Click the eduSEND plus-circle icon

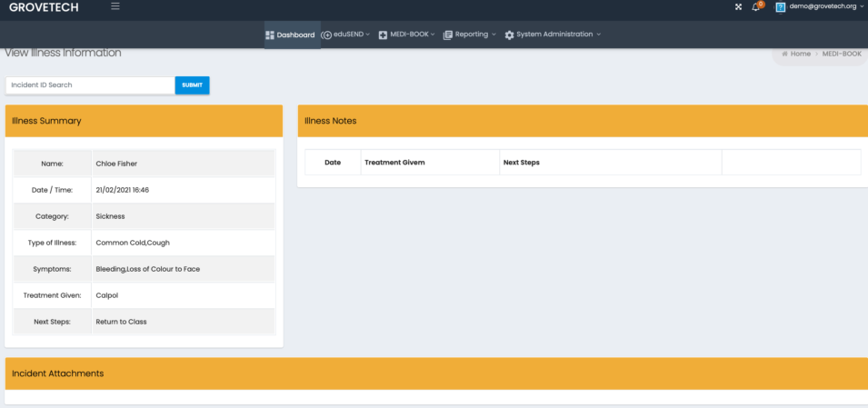click(x=326, y=35)
